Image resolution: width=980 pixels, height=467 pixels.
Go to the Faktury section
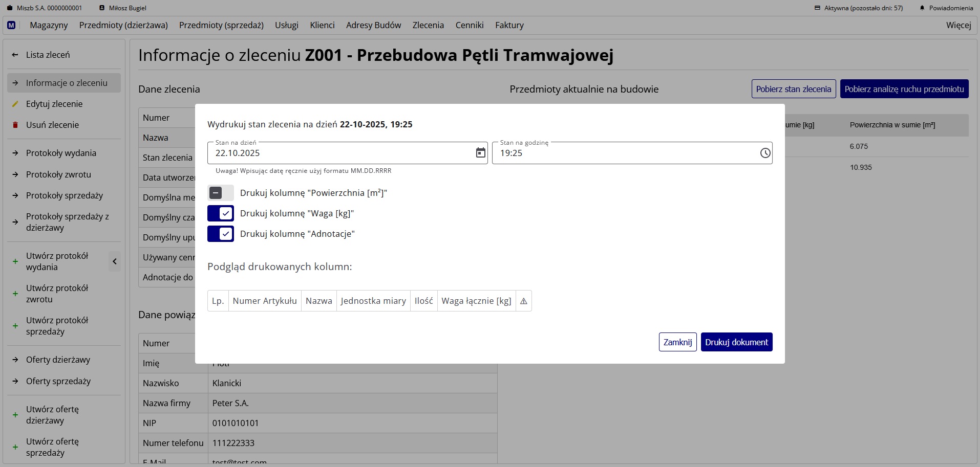[x=509, y=25]
